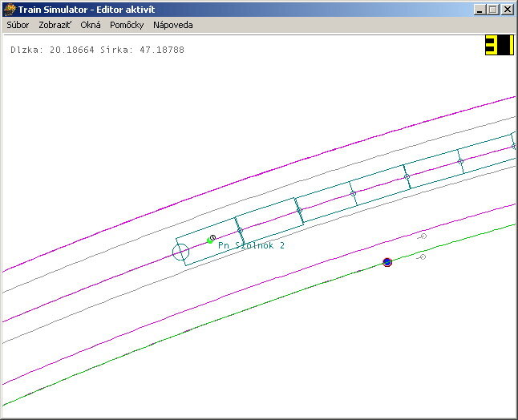Click the Train Simulator title bar icon
Image resolution: width=518 pixels, height=420 pixels.
point(10,10)
